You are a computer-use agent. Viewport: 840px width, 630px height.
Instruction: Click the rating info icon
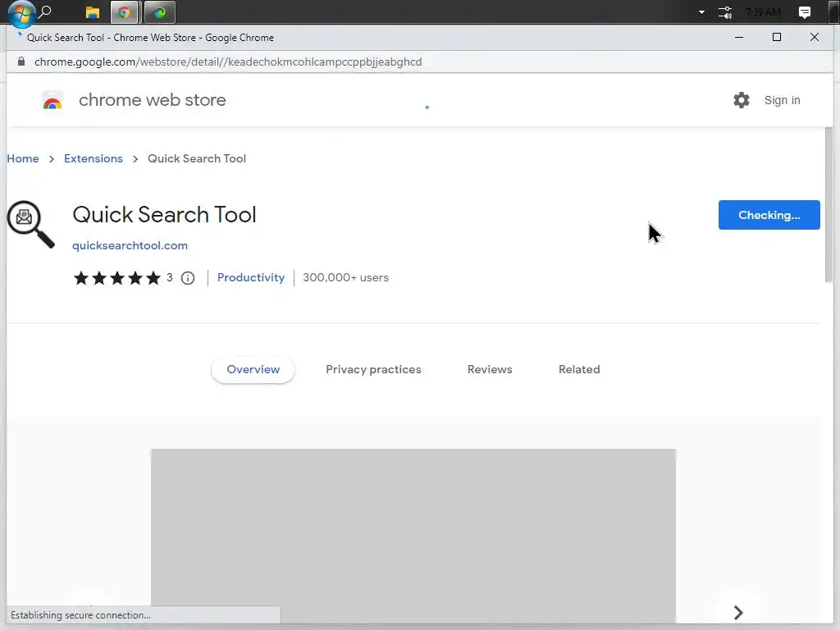(188, 278)
